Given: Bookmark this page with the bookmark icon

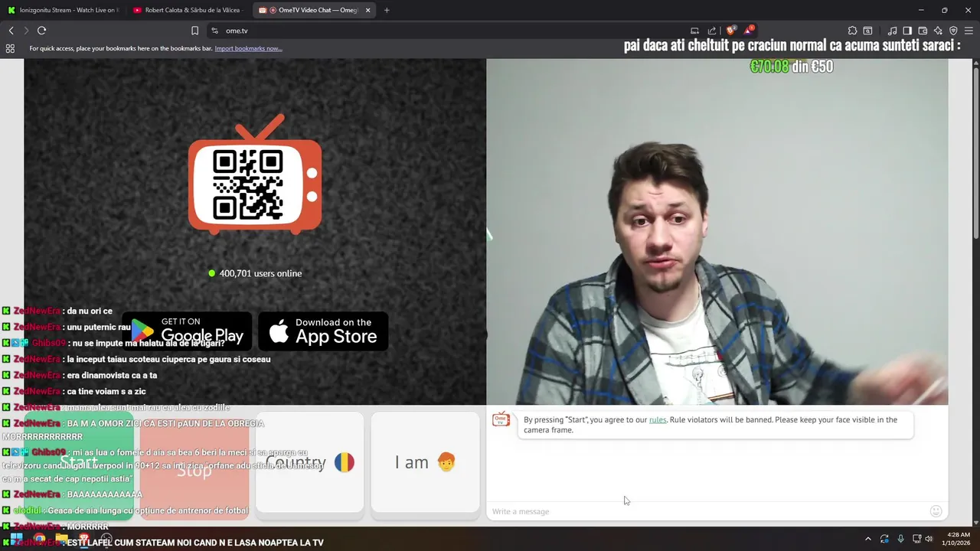Looking at the screenshot, I should [x=194, y=31].
